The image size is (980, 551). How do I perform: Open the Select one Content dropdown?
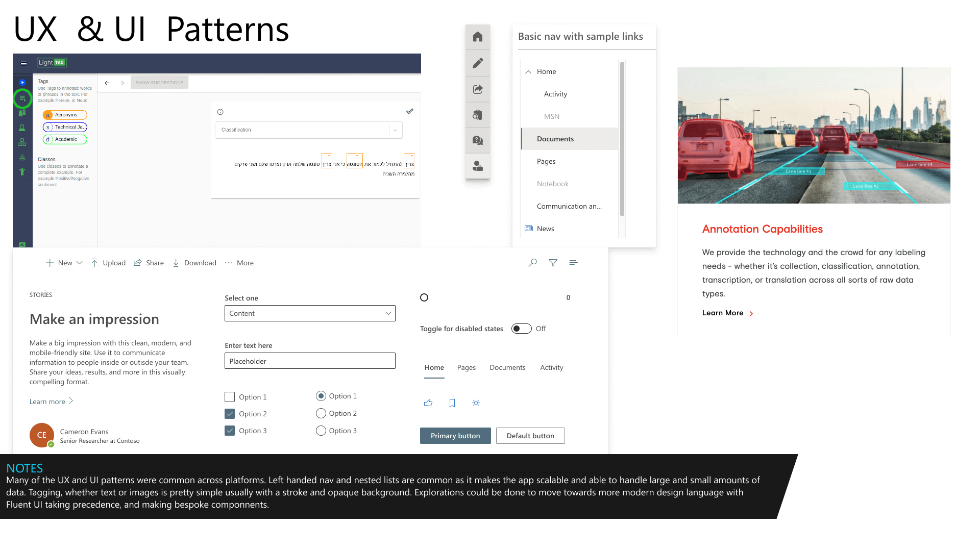click(310, 313)
